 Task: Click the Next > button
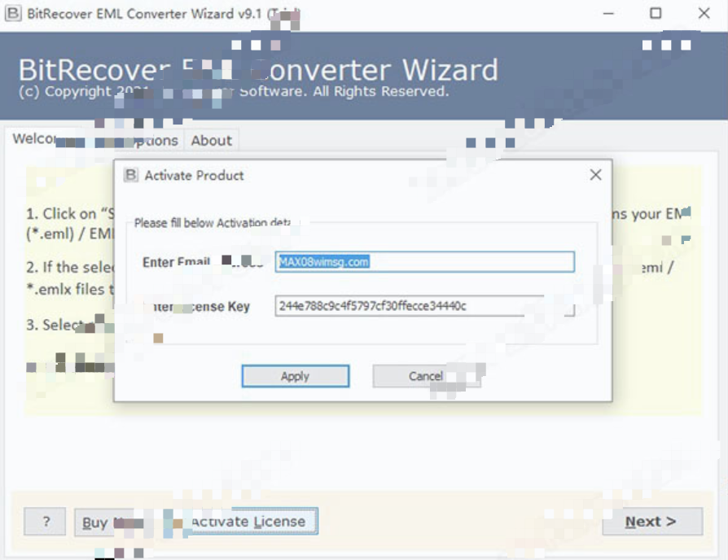[x=652, y=522]
